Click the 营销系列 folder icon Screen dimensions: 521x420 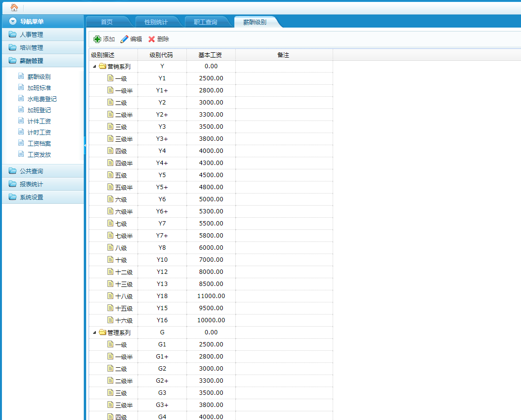point(102,66)
